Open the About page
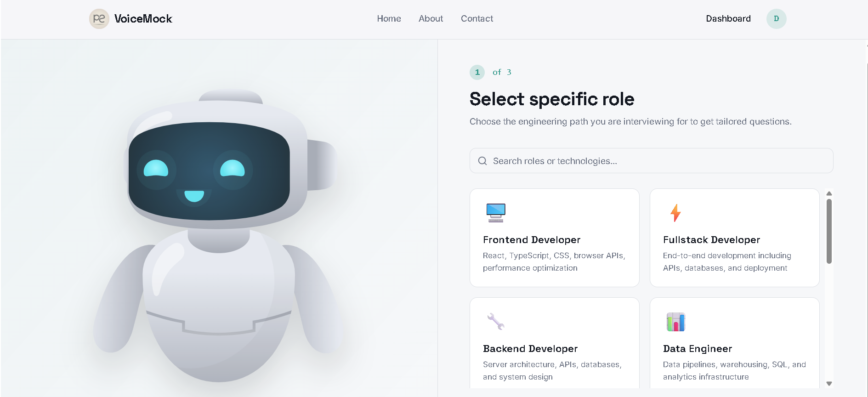The height and width of the screenshot is (397, 868). click(431, 19)
